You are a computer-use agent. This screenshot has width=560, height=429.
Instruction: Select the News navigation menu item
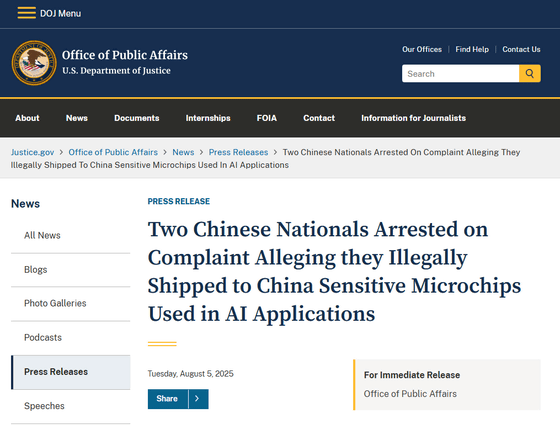(x=76, y=118)
